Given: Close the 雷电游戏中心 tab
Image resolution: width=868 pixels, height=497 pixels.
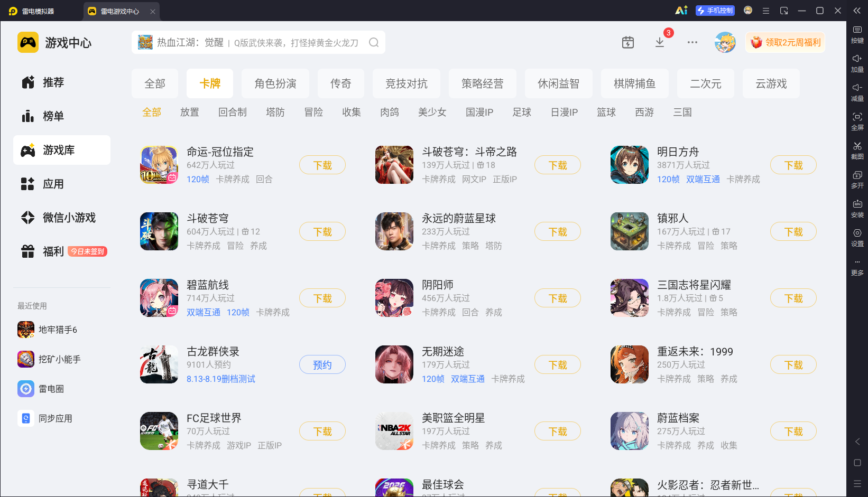Looking at the screenshot, I should pyautogui.click(x=153, y=11).
